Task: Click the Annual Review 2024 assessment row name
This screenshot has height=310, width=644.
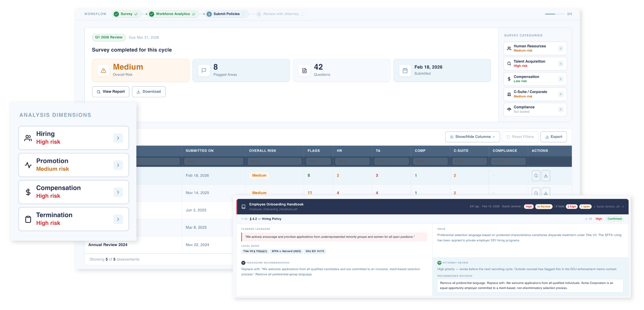Action: (x=108, y=245)
